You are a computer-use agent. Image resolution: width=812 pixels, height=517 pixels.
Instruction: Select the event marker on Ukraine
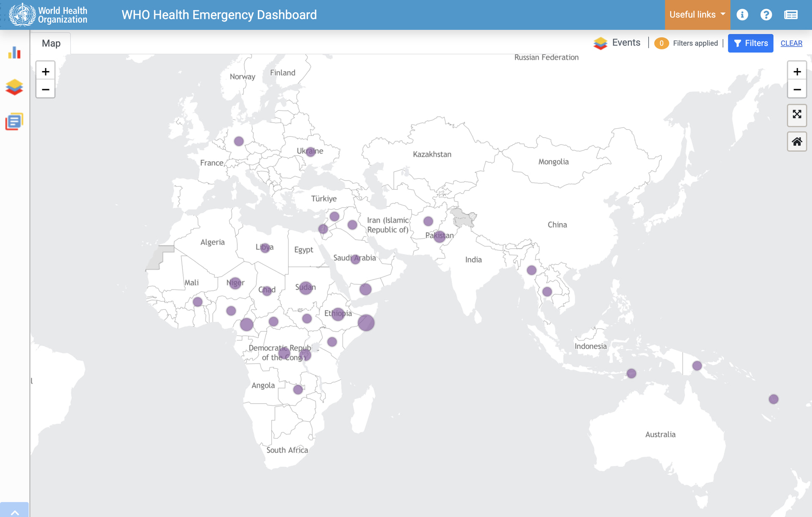point(310,152)
